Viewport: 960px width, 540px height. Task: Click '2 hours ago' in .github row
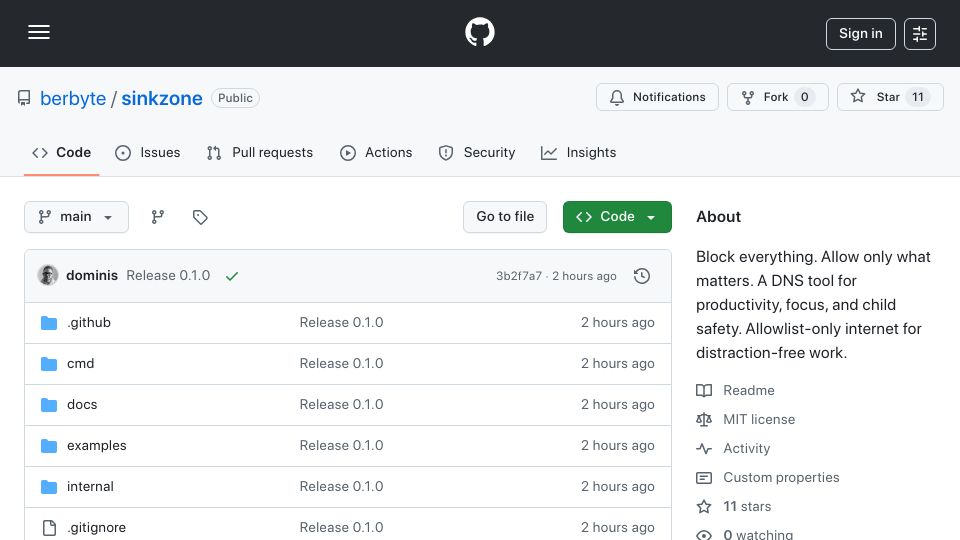(x=617, y=323)
